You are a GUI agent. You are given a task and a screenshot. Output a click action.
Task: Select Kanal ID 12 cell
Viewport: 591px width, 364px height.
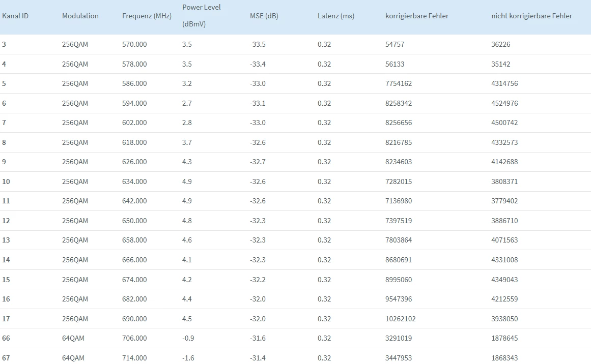tap(6, 221)
